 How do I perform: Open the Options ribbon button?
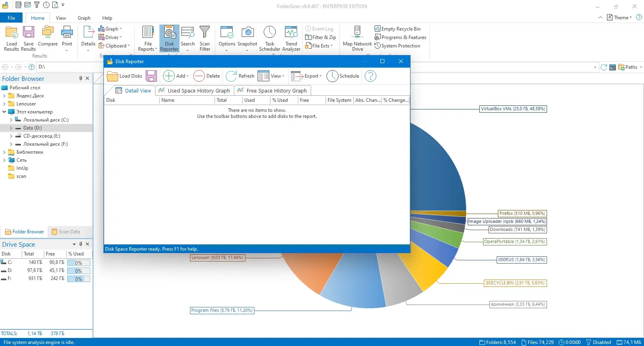[227, 38]
